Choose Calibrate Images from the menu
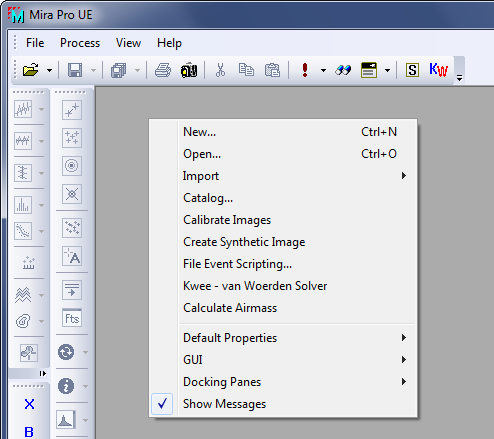This screenshot has width=494, height=439. (227, 220)
